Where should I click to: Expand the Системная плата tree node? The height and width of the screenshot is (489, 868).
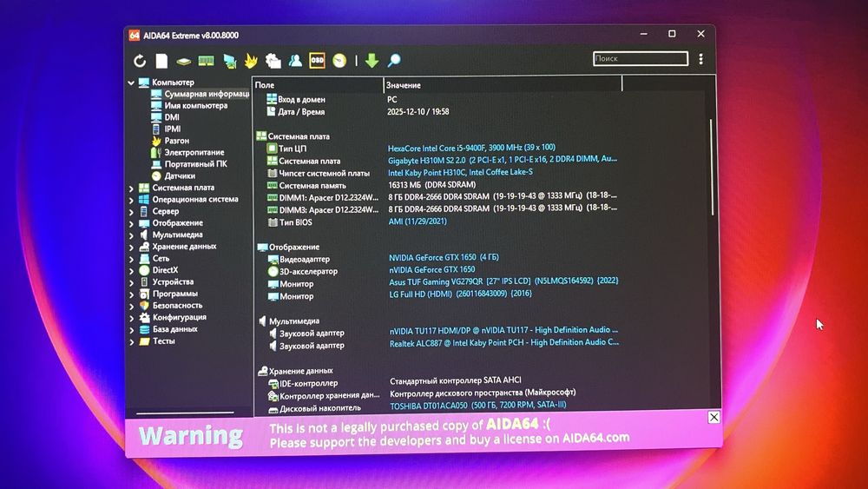pos(131,188)
